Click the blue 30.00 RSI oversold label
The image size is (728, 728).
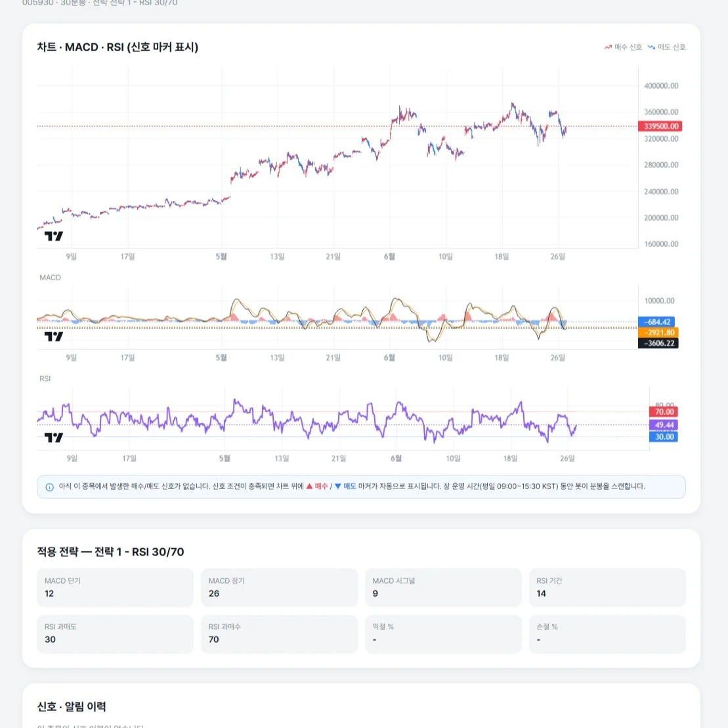pos(664,437)
